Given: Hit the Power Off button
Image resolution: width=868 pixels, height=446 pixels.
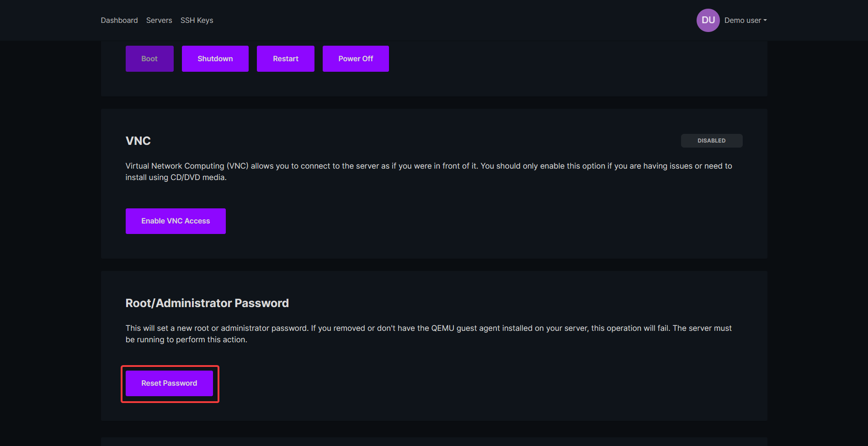Looking at the screenshot, I should pos(356,58).
